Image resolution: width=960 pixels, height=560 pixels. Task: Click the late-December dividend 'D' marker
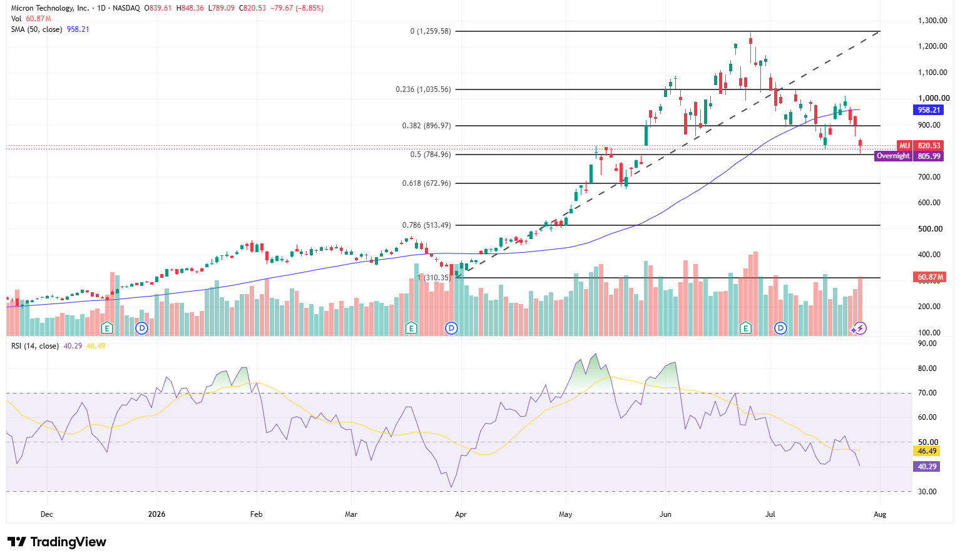click(x=142, y=328)
